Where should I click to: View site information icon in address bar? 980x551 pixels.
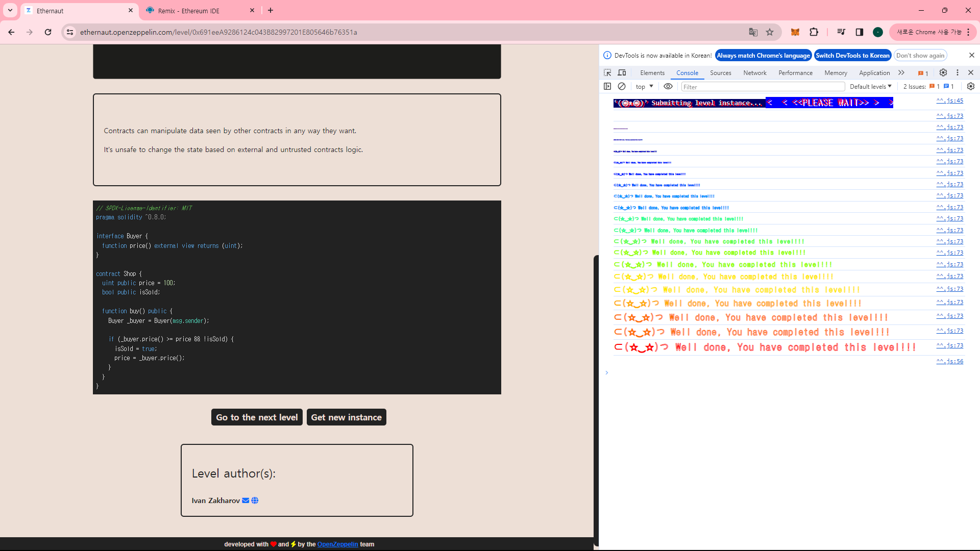(70, 32)
